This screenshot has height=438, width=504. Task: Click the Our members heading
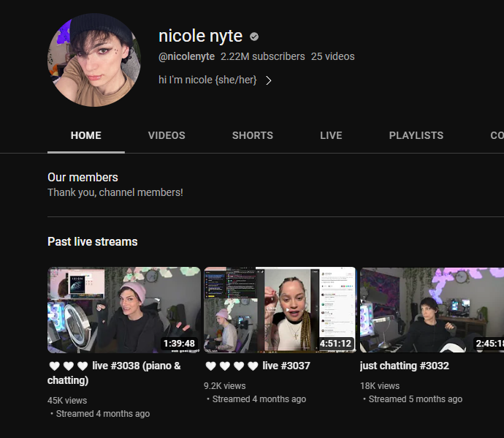(x=83, y=178)
